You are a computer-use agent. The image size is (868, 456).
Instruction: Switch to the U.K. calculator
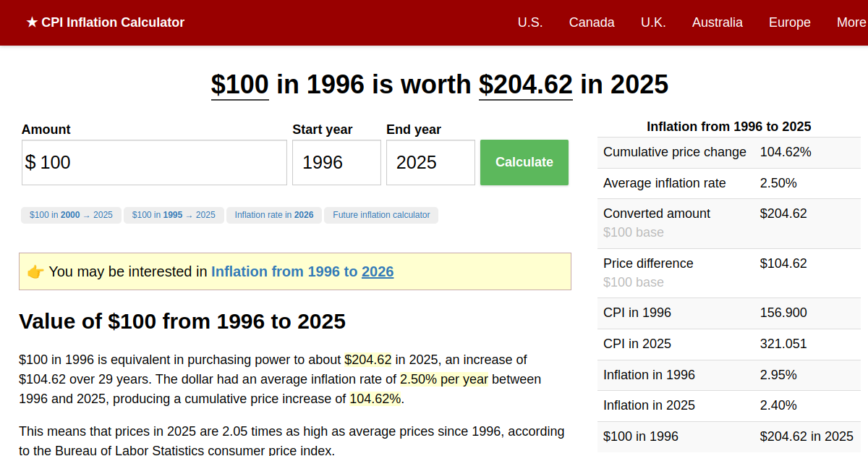click(x=653, y=22)
